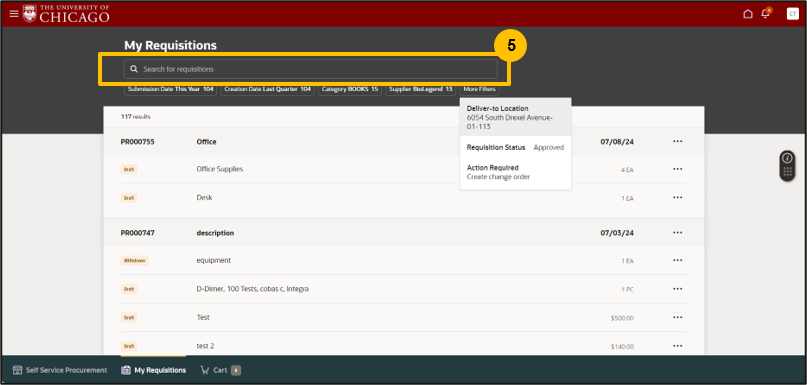Click the Self Service Procurement store icon
Viewport: 807px width, 385px height.
pyautogui.click(x=17, y=370)
